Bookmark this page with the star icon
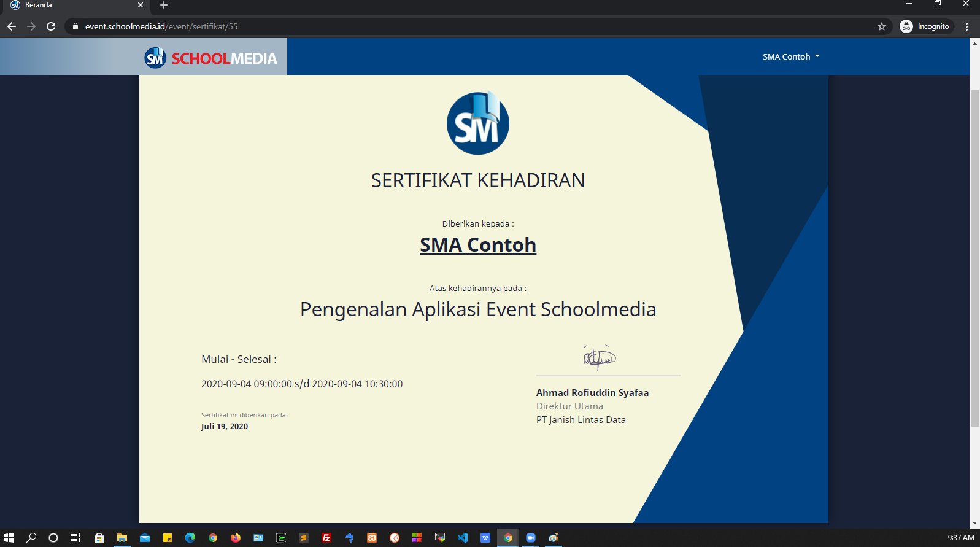The width and height of the screenshot is (980, 547). pos(882,26)
